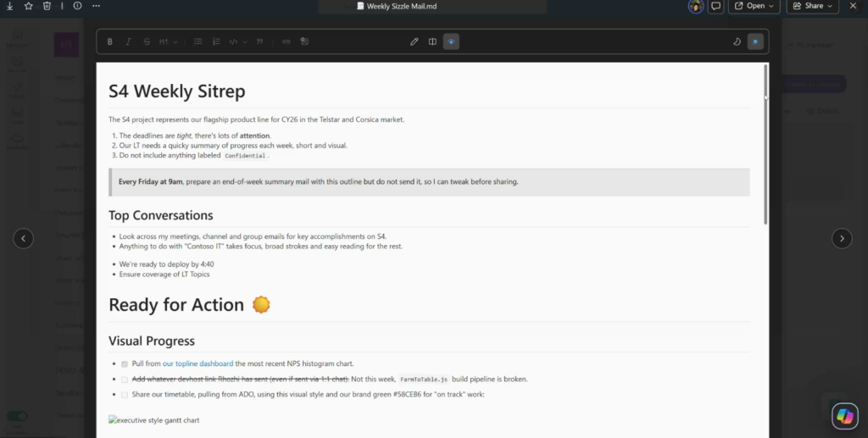The width and height of the screenshot is (868, 438).
Task: Insert a code block
Action: (234, 42)
